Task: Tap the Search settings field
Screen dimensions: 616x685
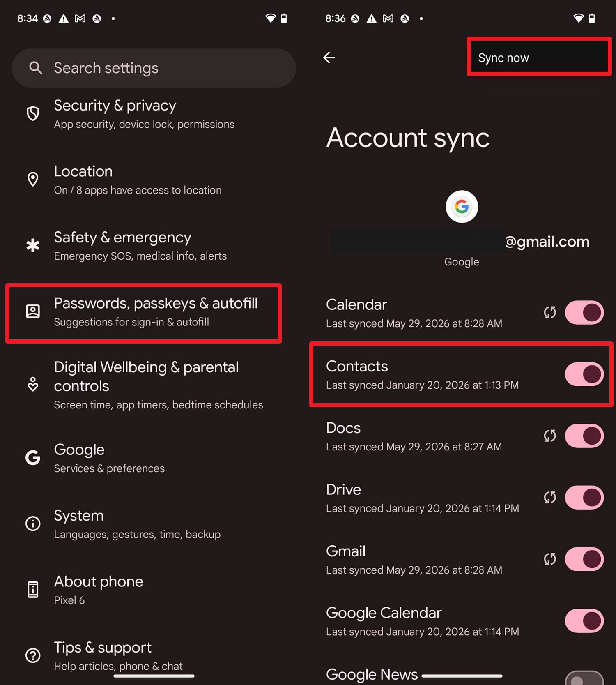Action: click(x=154, y=68)
